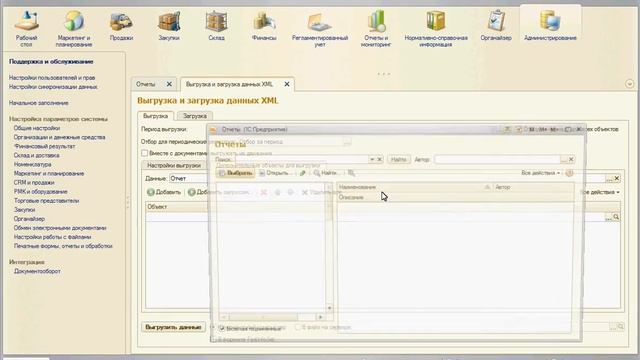The image size is (640, 360).
Task: Open Торговые представители link
Action: point(47,201)
